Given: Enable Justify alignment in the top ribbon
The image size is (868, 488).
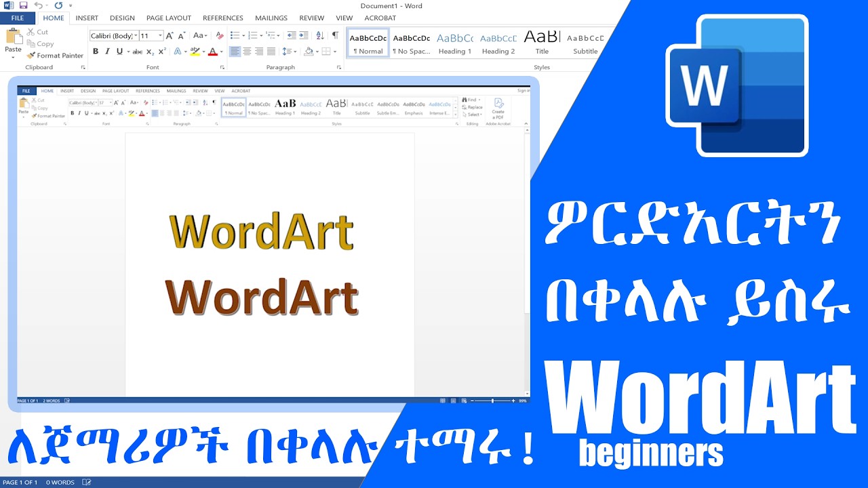Looking at the screenshot, I should [271, 52].
